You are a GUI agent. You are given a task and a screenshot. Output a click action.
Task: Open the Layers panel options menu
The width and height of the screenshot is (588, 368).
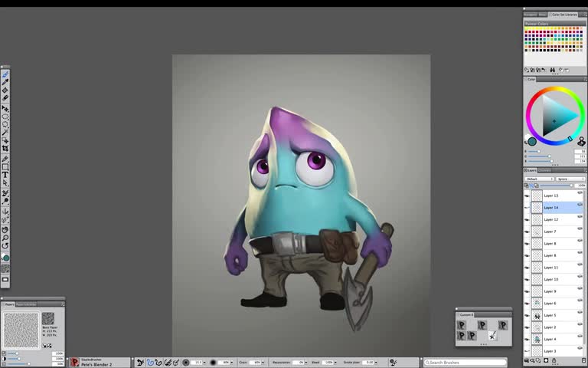(x=585, y=170)
